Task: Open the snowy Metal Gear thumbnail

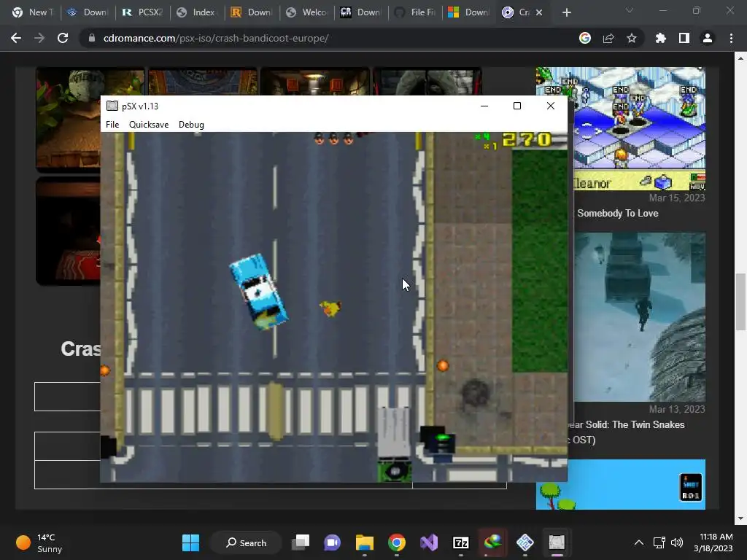Action: (639, 317)
